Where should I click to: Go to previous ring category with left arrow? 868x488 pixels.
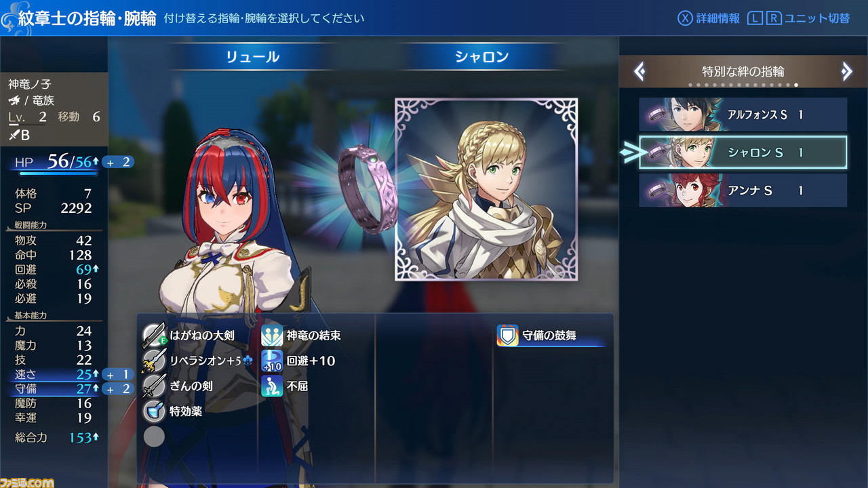[x=639, y=71]
